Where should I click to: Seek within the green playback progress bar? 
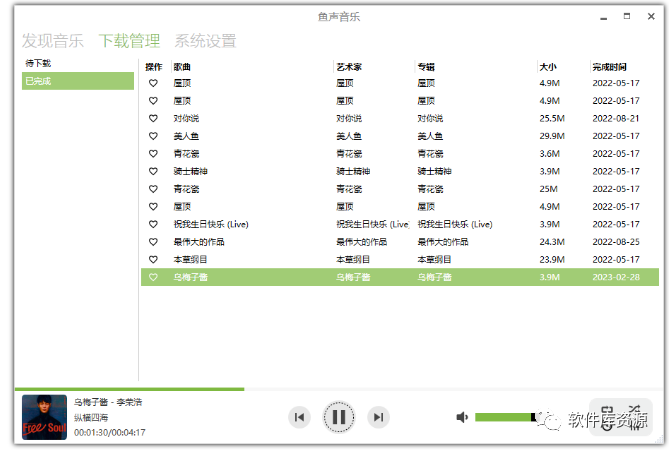(129, 389)
